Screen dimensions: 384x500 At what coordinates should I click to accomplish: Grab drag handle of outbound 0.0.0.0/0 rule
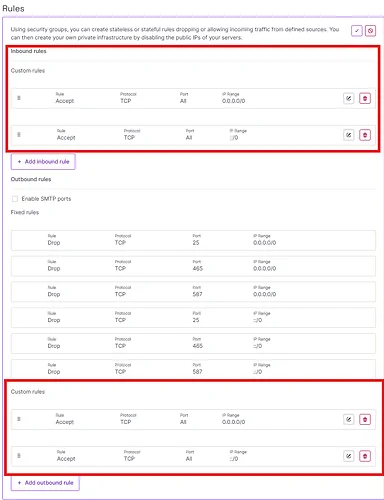(x=19, y=419)
